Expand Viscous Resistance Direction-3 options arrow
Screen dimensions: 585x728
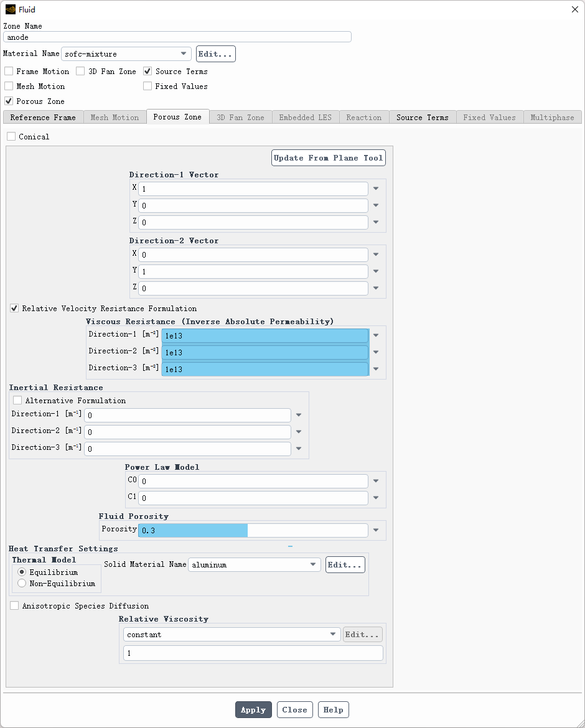click(376, 368)
